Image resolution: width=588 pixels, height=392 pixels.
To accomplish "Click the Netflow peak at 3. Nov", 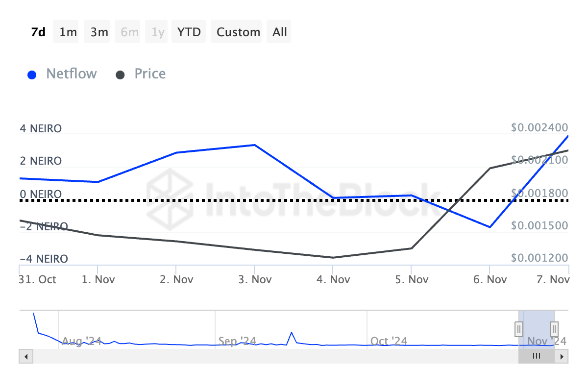I will [x=254, y=145].
